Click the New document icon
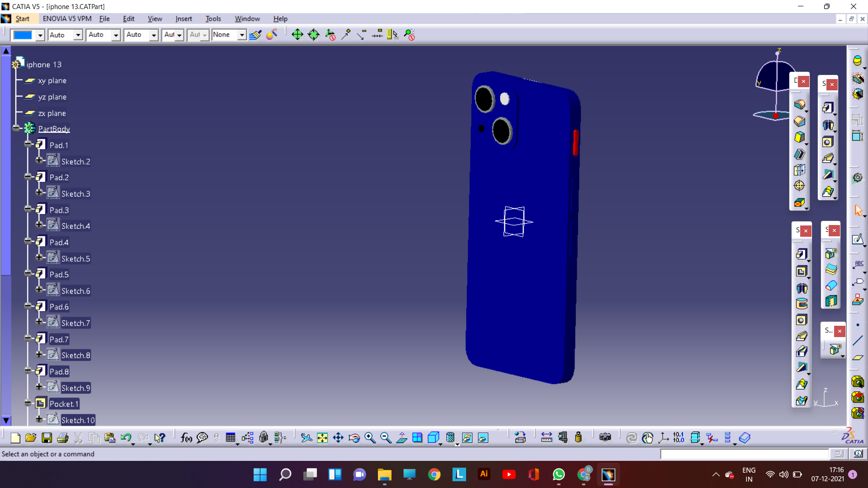Screen dimensions: 868x488 15,437
